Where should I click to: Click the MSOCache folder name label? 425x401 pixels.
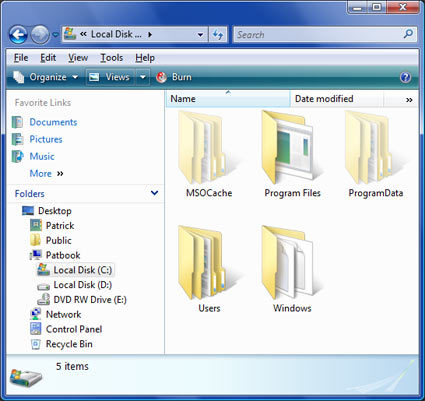[x=209, y=193]
